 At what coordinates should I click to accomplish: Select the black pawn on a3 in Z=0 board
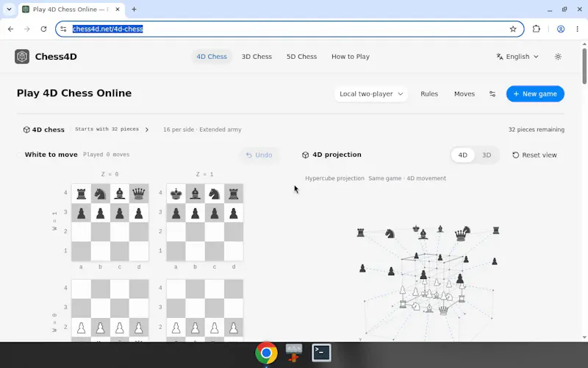[81, 213]
